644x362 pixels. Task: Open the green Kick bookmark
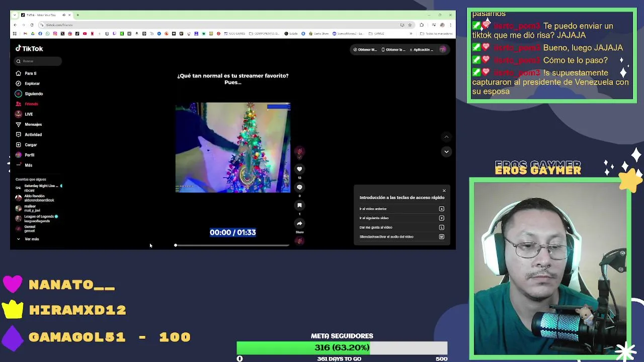(122, 34)
